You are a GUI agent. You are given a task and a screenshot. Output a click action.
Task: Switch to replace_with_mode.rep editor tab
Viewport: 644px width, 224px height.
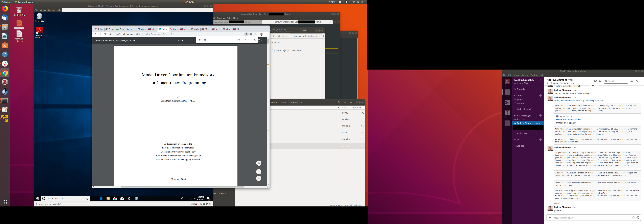tap(305, 36)
